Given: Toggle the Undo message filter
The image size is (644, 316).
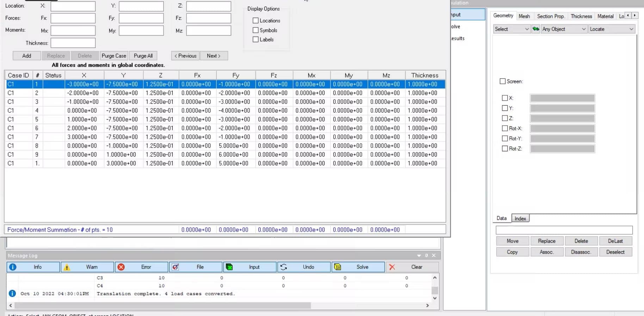Looking at the screenshot, I should point(304,267).
